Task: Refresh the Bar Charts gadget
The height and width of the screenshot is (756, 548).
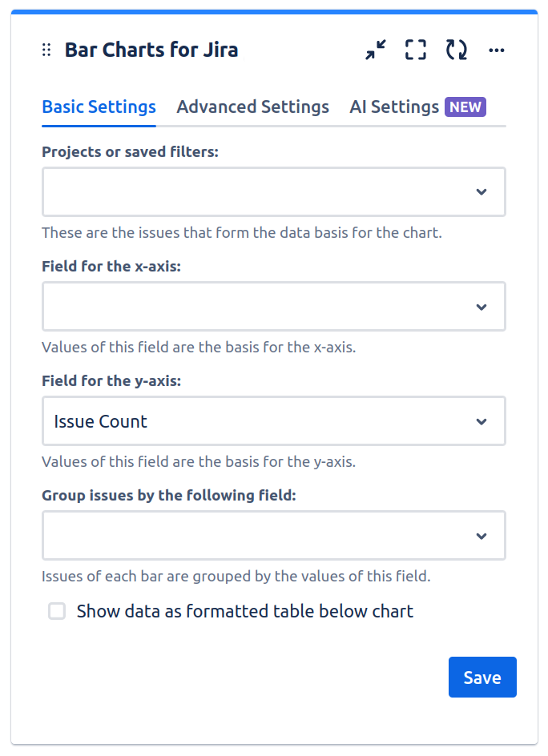Action: [x=457, y=50]
